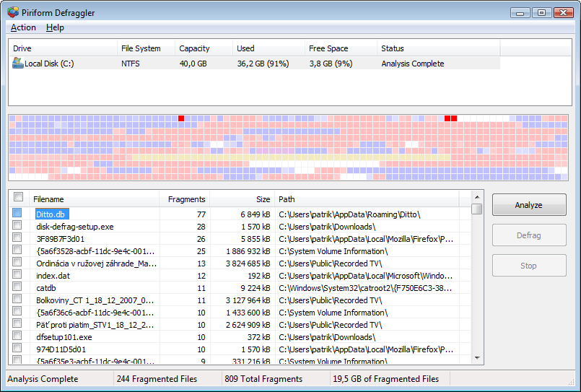Check the box for Ordinácia v ružovej záhrade file
The image size is (581, 392).
point(17,262)
